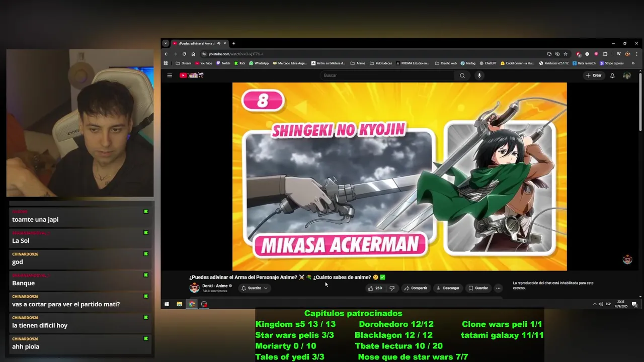Screen dimensions: 644x362
Task: Click the YouTube search magnifier button
Action: click(x=462, y=75)
